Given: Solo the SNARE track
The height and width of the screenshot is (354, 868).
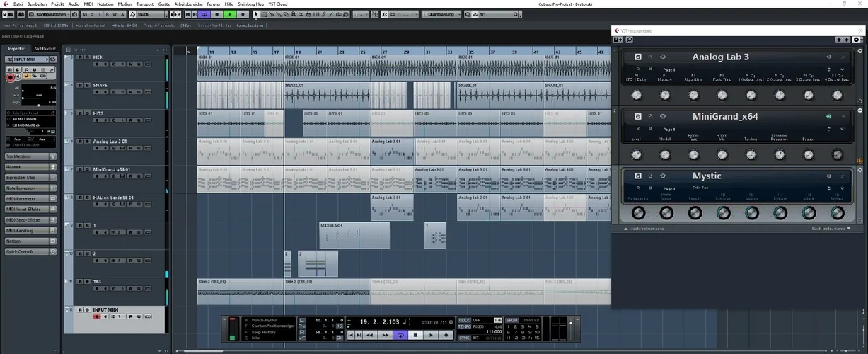Looking at the screenshot, I should [87, 85].
